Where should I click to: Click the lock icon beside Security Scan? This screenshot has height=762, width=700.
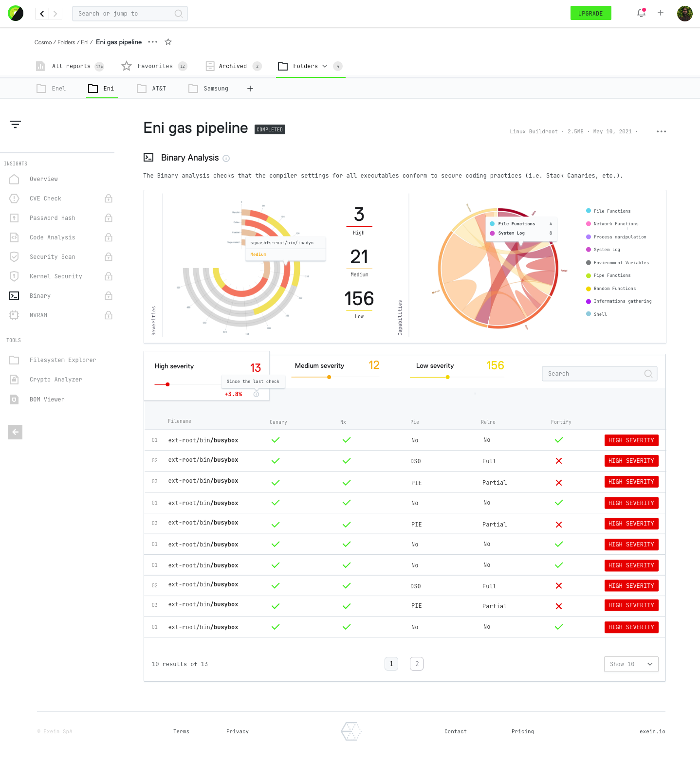coord(109,257)
